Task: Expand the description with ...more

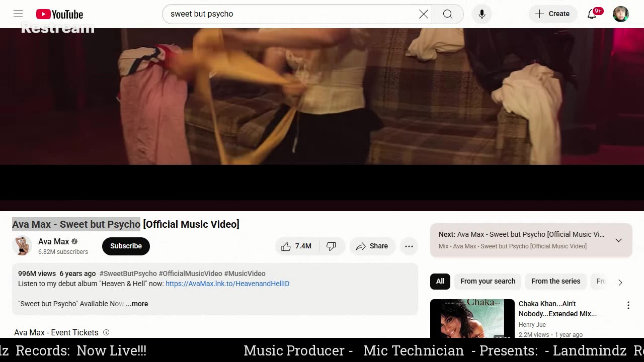Action: [137, 304]
